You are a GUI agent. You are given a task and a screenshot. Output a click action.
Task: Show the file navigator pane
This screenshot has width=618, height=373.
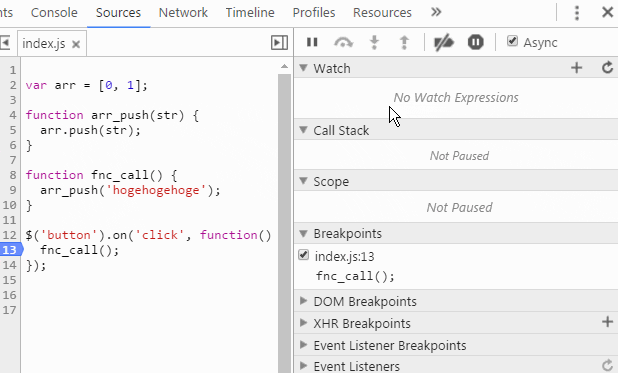[x=5, y=43]
